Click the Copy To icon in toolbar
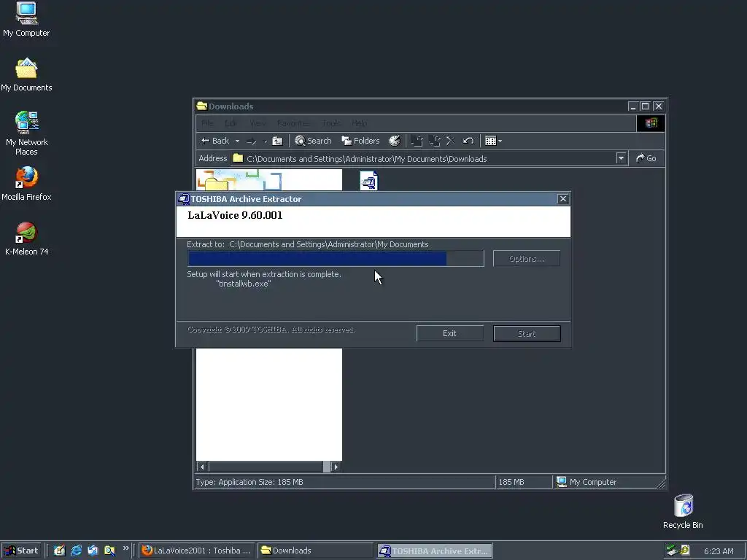Image resolution: width=747 pixels, height=560 pixels. coord(434,141)
